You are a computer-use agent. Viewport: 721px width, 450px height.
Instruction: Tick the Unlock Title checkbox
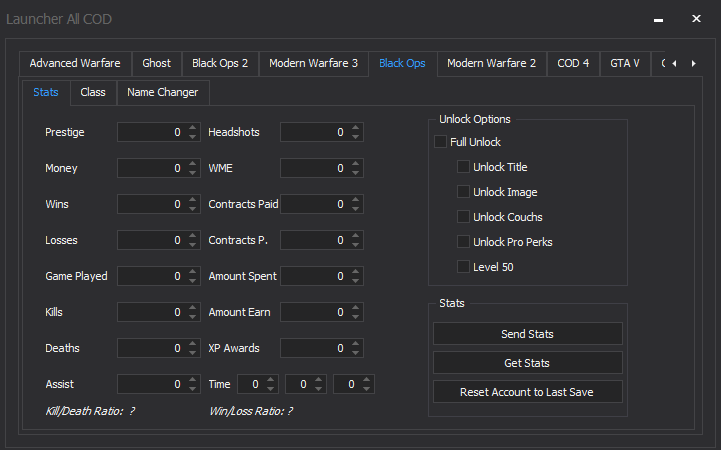tap(464, 166)
